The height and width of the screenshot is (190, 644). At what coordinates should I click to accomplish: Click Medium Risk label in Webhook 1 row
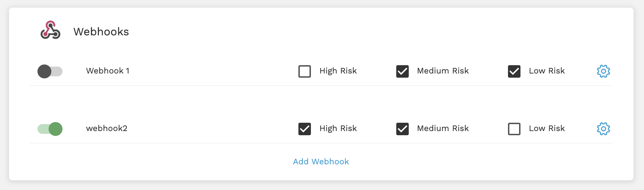point(443,71)
